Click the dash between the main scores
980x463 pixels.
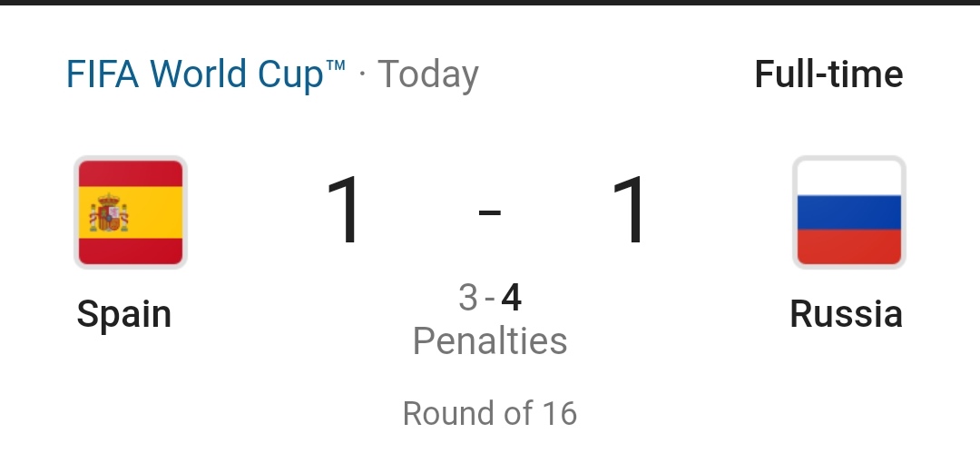click(x=490, y=212)
